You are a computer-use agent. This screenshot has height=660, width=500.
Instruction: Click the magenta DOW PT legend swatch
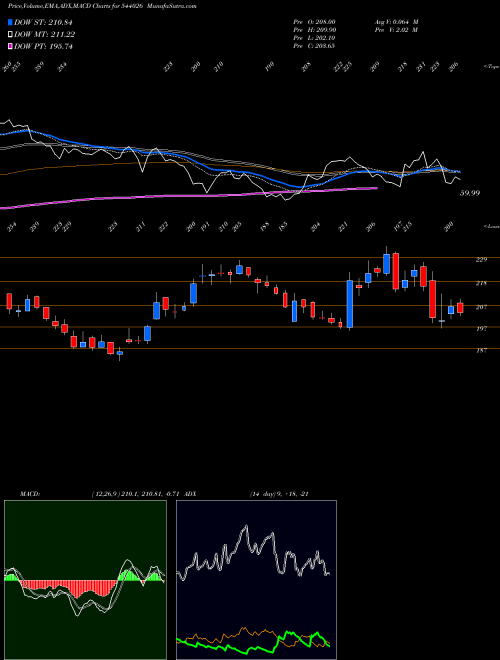pos(10,46)
